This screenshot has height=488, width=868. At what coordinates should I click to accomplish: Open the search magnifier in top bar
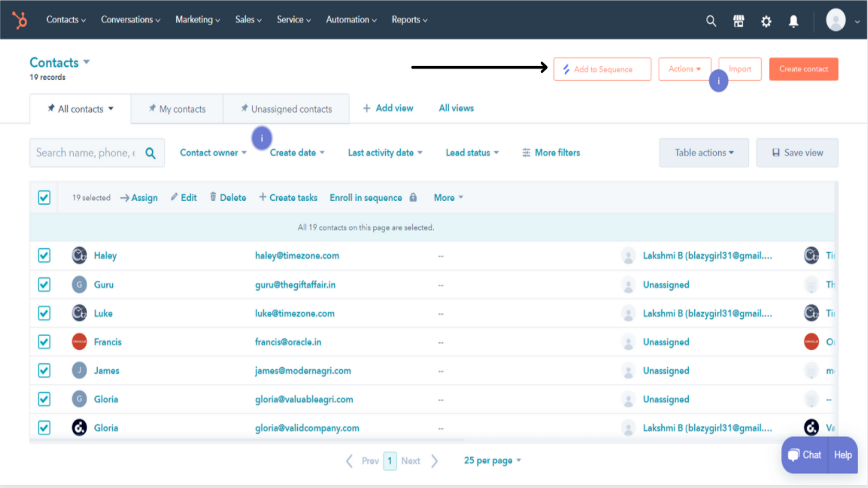point(711,21)
